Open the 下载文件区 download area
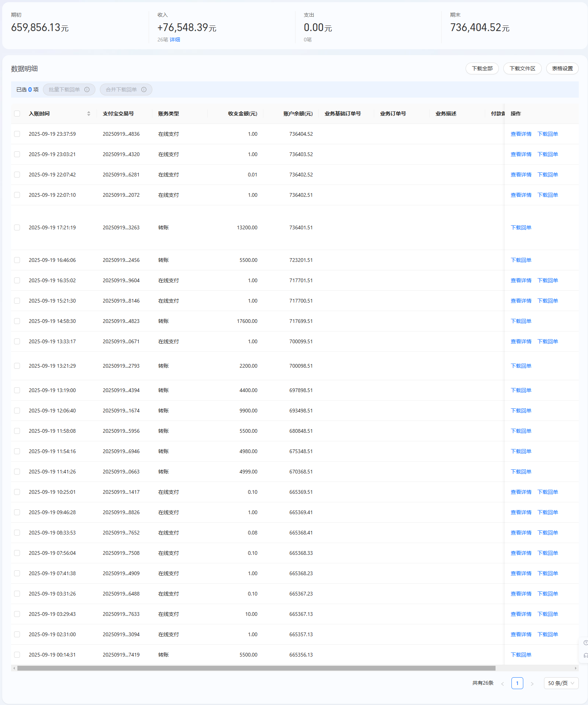The image size is (588, 705). (522, 68)
